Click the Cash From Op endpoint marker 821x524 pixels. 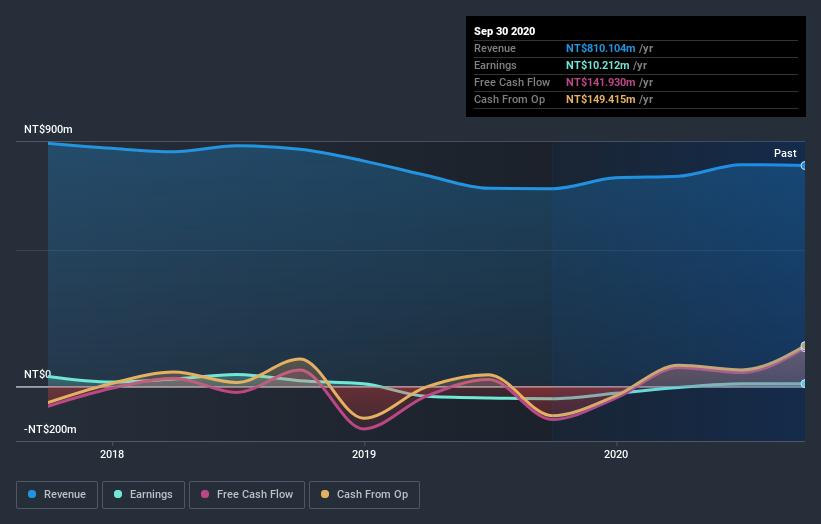pyautogui.click(x=804, y=346)
